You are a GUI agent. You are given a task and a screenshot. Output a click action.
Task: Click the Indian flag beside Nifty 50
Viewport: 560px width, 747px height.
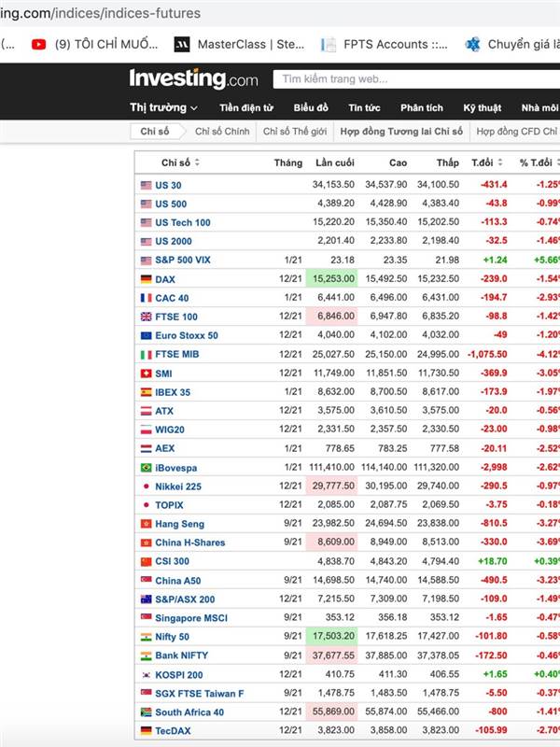147,637
